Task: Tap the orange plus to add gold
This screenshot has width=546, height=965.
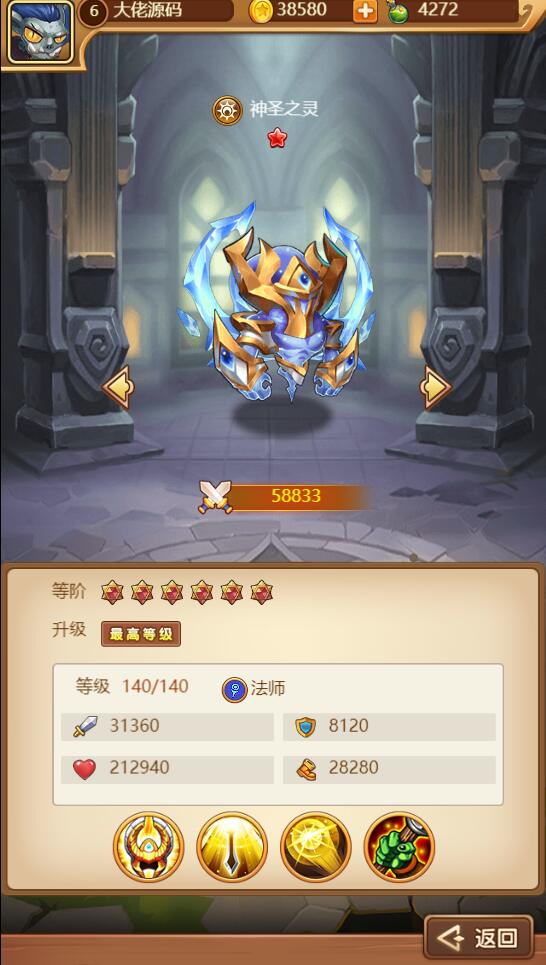Action: coord(365,11)
